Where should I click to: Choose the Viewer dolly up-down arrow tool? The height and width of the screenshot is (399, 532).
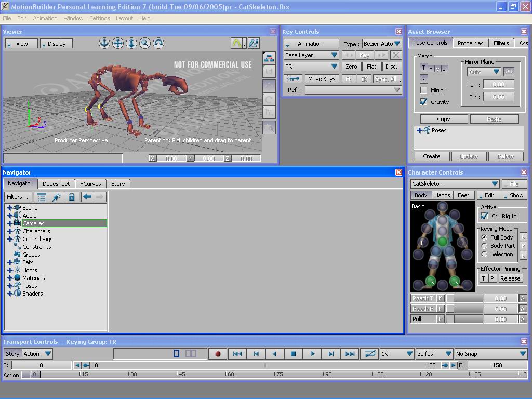pyautogui.click(x=131, y=43)
